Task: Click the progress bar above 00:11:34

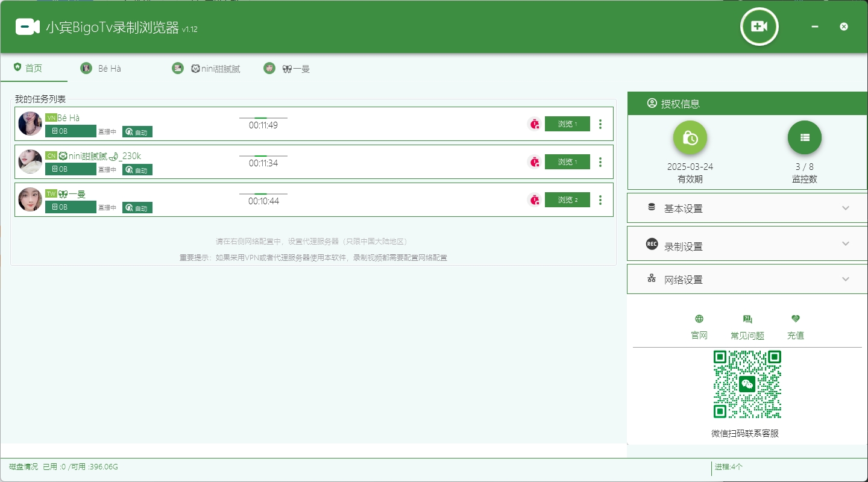Action: (x=263, y=156)
